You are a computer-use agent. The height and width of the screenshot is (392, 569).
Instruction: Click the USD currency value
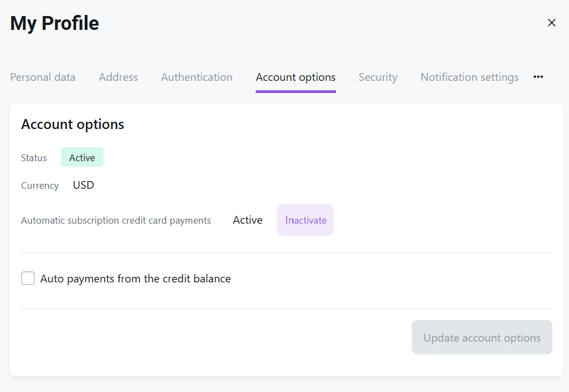(84, 185)
